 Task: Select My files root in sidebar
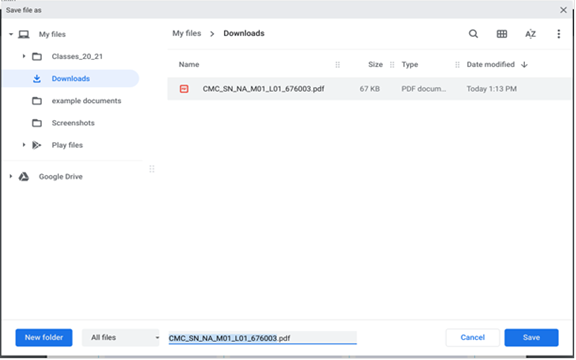52,35
